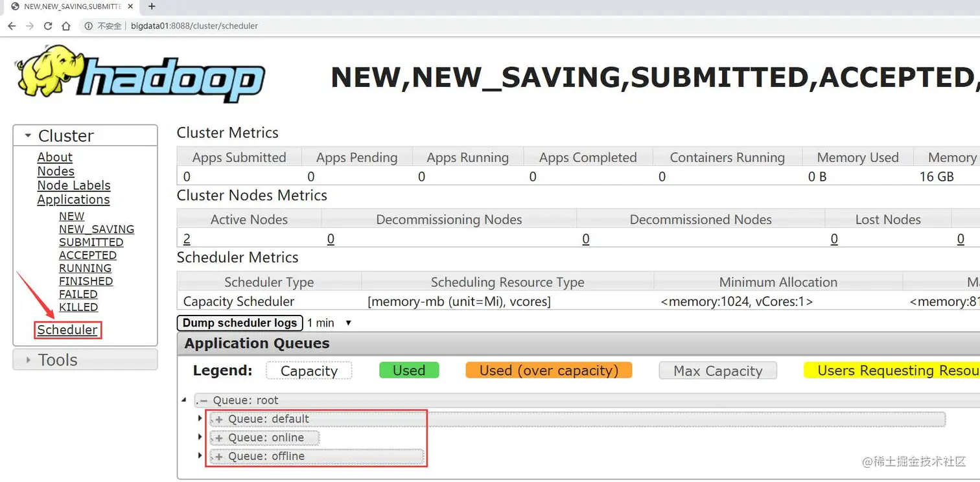Expand the Queue: offline tree arrow

(200, 456)
